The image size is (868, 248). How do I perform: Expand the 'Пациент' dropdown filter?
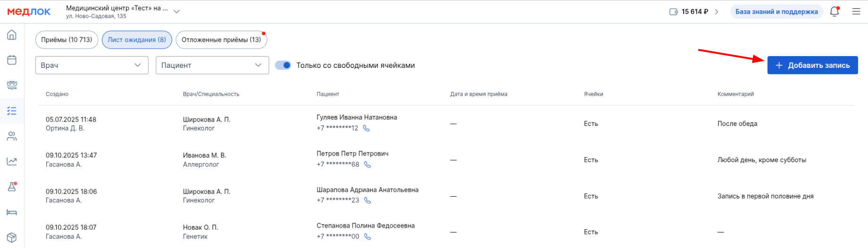point(212,65)
